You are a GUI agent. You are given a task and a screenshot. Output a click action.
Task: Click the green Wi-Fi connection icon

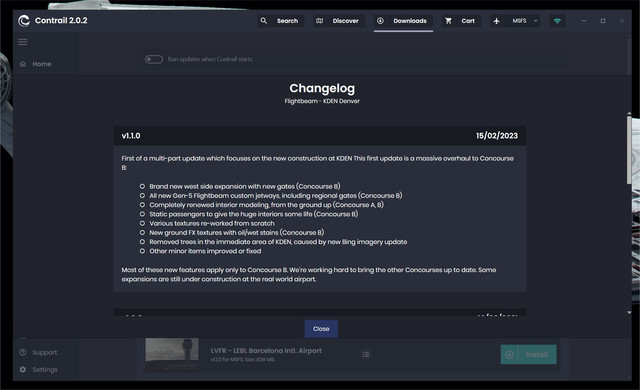pos(557,21)
